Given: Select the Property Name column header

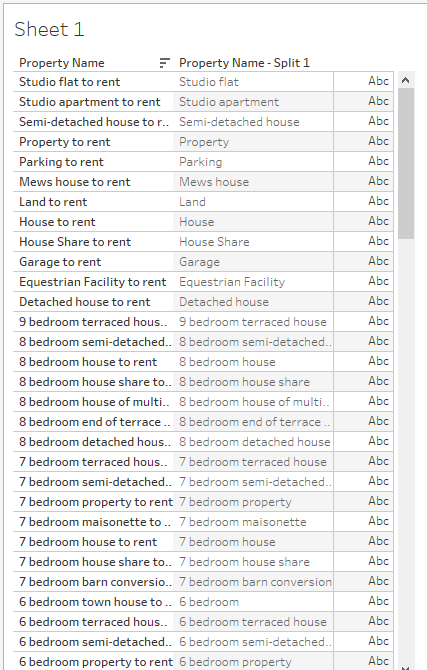Looking at the screenshot, I should pyautogui.click(x=62, y=63).
